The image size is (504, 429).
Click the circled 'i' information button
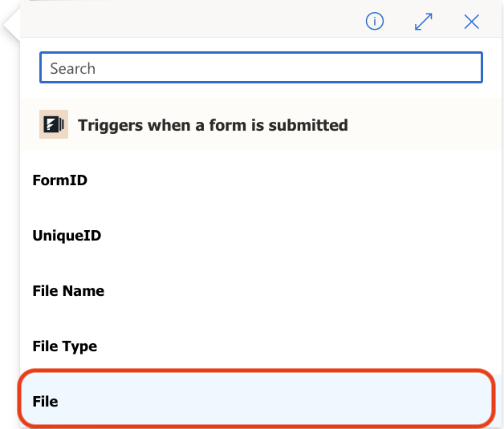(x=375, y=22)
